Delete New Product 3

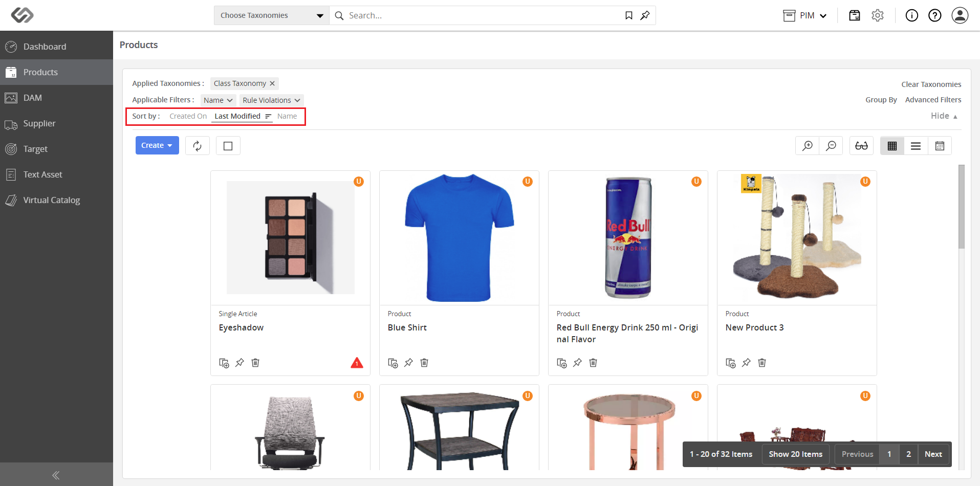[762, 363]
